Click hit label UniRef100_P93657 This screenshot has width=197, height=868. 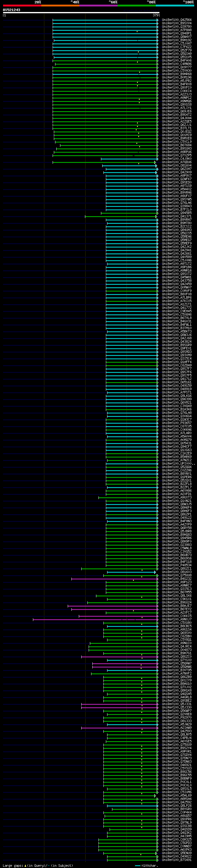(177, 423)
